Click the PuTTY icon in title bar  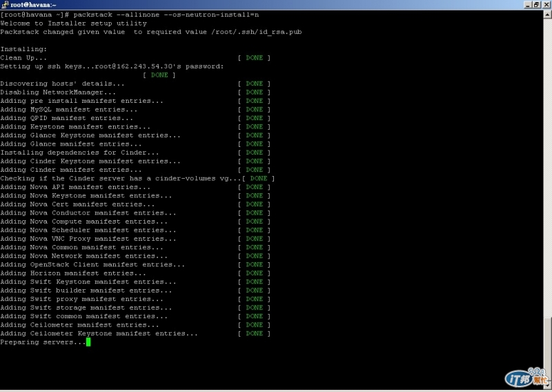[5, 5]
